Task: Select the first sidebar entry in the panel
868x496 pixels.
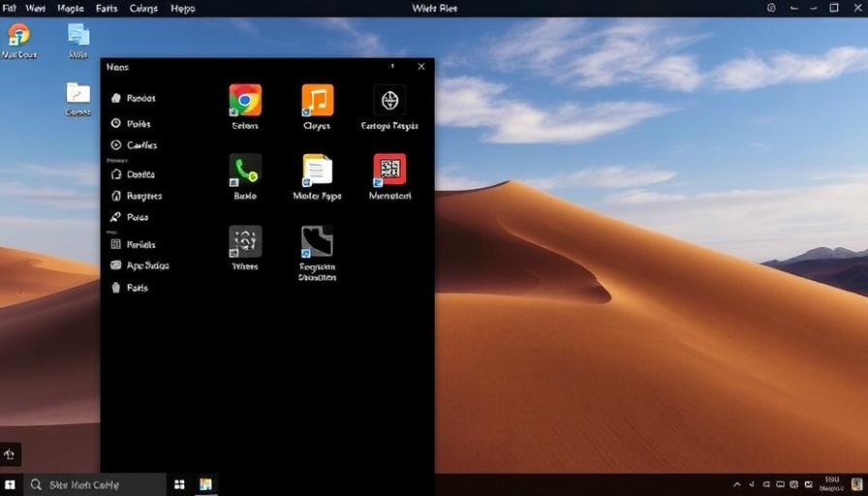Action: [x=134, y=98]
